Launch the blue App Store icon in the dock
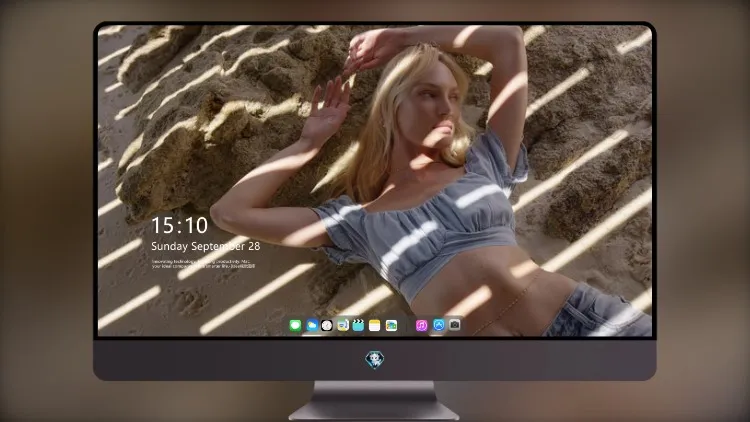Screen dimensions: 750x422 [x=439, y=325]
